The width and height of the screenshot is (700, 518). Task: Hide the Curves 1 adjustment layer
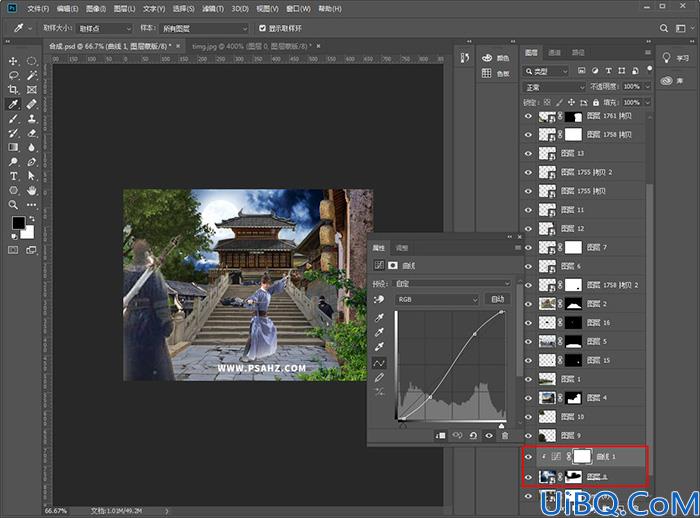coord(529,457)
